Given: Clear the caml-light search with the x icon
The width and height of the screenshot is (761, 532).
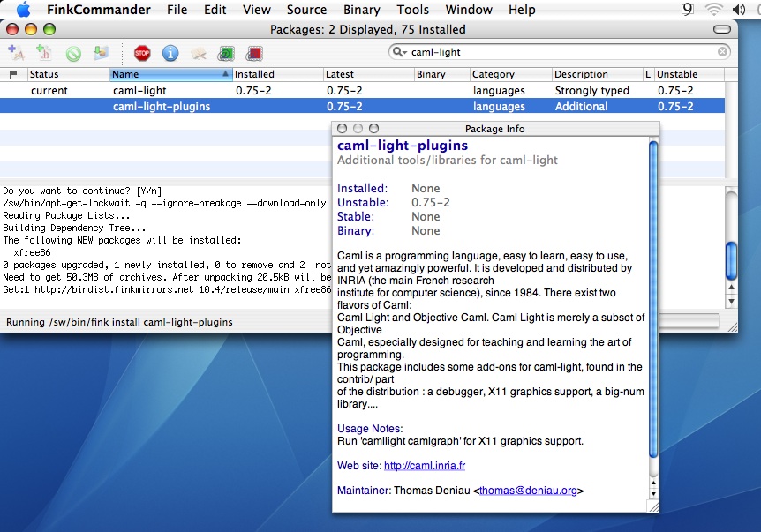Looking at the screenshot, I should coord(723,51).
